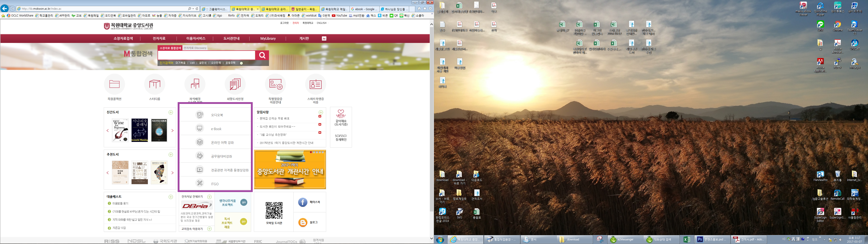Expand the main menu dropdown arrow
This screenshot has height=244, width=868.
click(324, 38)
